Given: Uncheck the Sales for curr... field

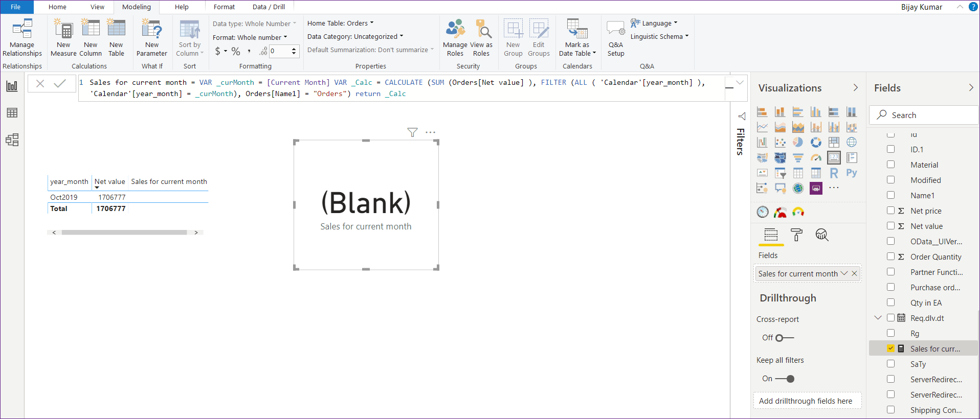Looking at the screenshot, I should (890, 348).
